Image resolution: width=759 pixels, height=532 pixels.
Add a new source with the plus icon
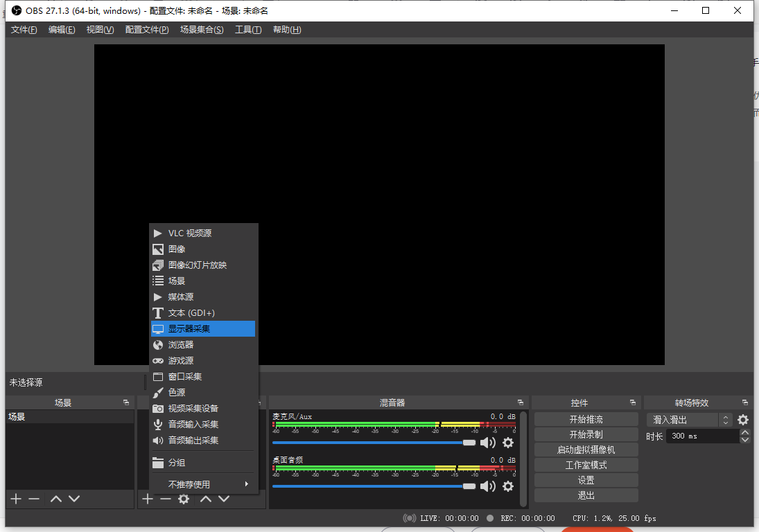tap(147, 499)
